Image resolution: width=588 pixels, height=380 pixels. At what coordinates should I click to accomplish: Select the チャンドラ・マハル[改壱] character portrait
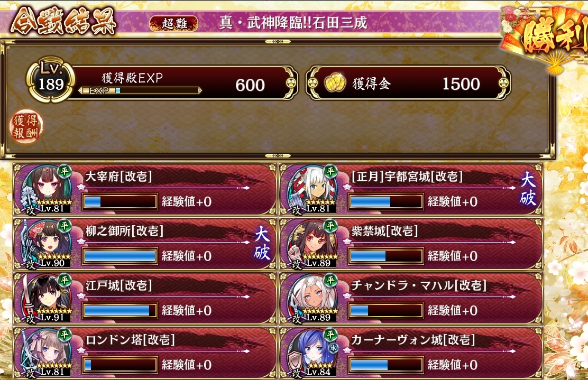(311, 298)
